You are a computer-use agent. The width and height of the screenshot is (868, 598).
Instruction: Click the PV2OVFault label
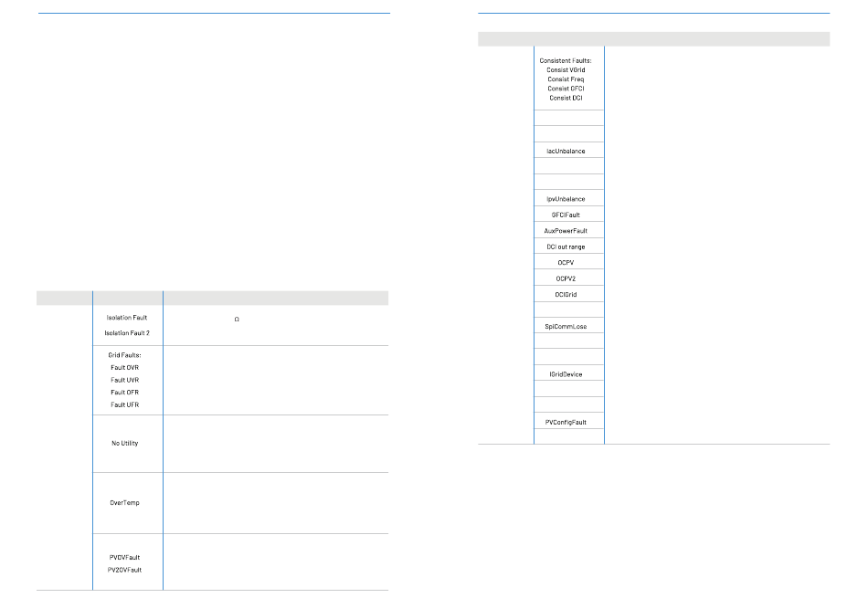[125, 569]
